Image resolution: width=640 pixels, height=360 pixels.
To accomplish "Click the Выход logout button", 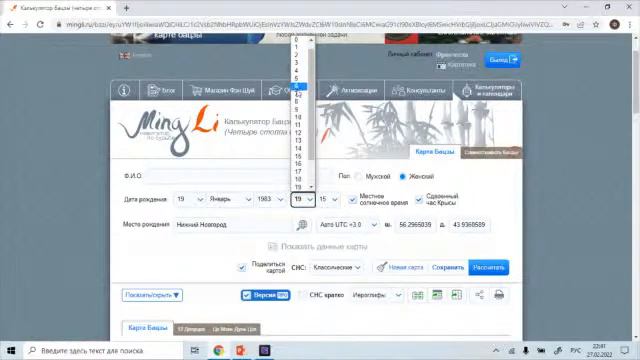I will (x=502, y=60).
